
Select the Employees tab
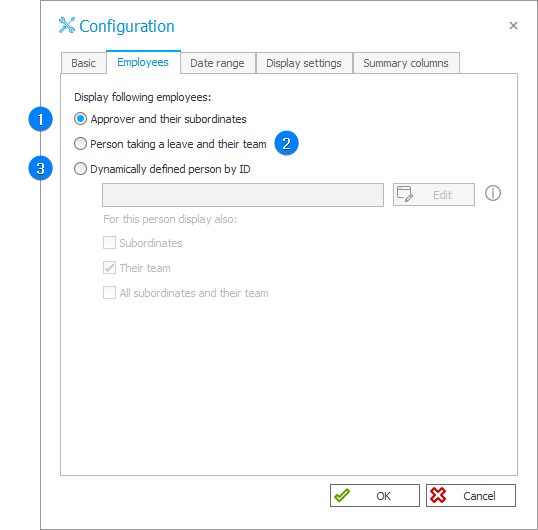click(x=143, y=62)
